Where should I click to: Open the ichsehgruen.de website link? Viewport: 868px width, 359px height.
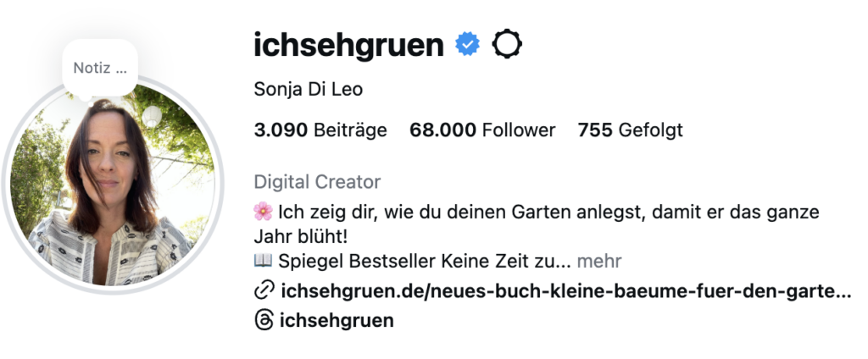[x=565, y=291]
